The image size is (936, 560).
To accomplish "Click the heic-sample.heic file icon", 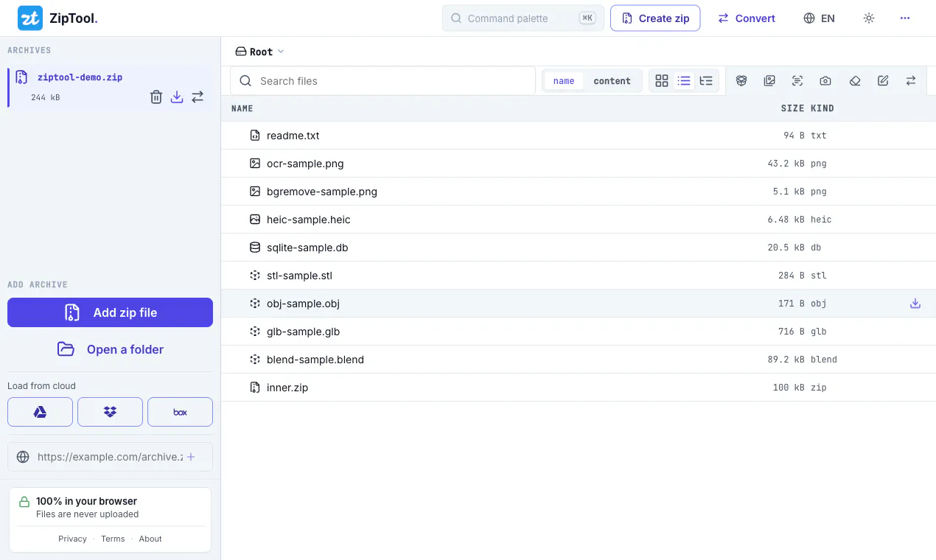I will 255,220.
